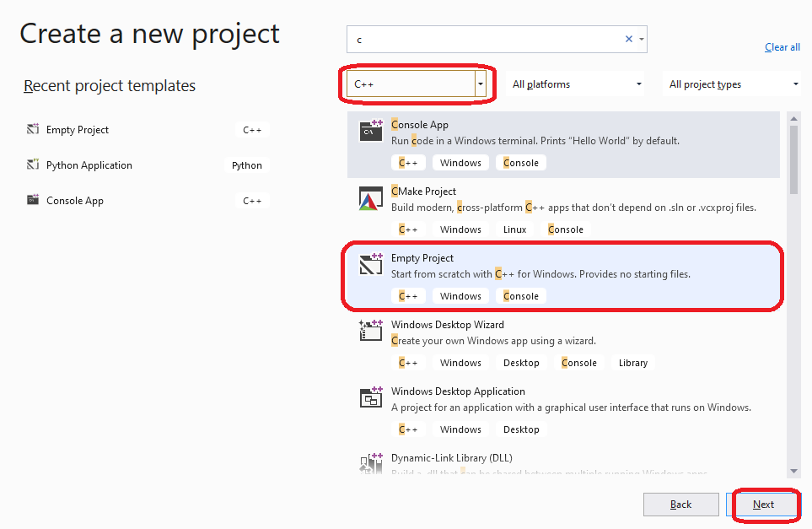
Task: Select Windows Desktop Application template title
Action: click(x=458, y=391)
